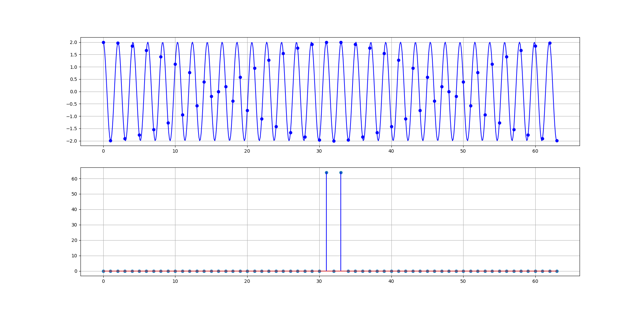
Task: Click the 2.0 y-axis label in upper plot
Action: [73, 42]
